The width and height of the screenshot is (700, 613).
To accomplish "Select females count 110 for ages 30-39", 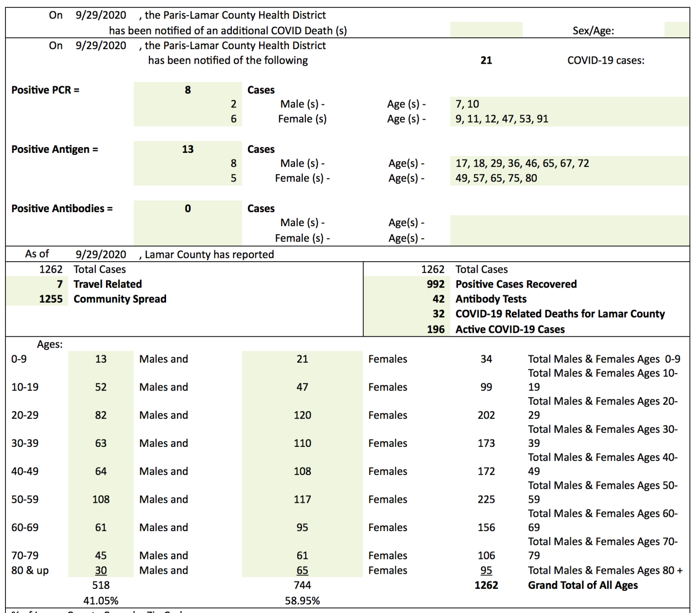I will (x=302, y=443).
